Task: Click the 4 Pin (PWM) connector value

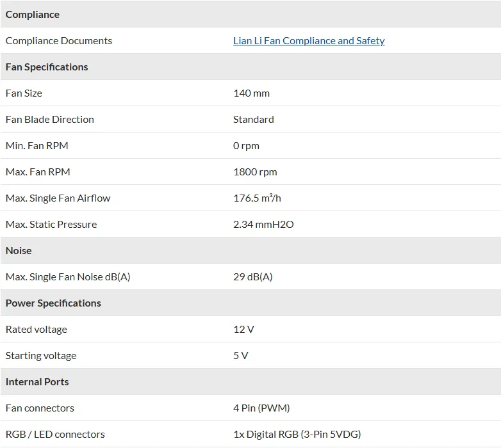Action: [x=261, y=408]
